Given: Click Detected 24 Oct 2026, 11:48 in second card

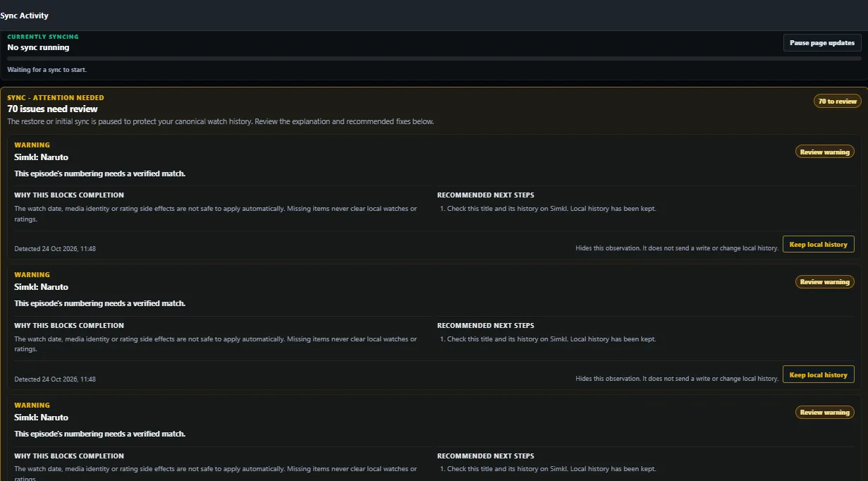Looking at the screenshot, I should coord(55,379).
